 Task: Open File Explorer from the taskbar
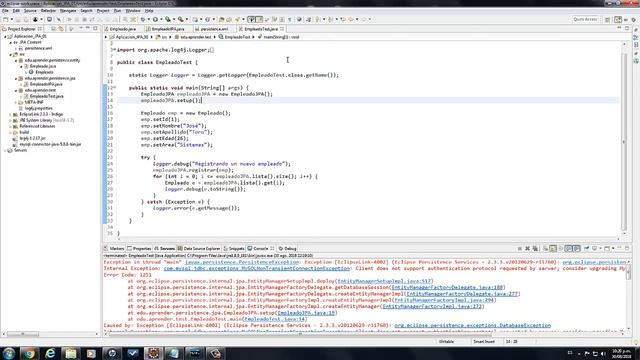click(71, 353)
